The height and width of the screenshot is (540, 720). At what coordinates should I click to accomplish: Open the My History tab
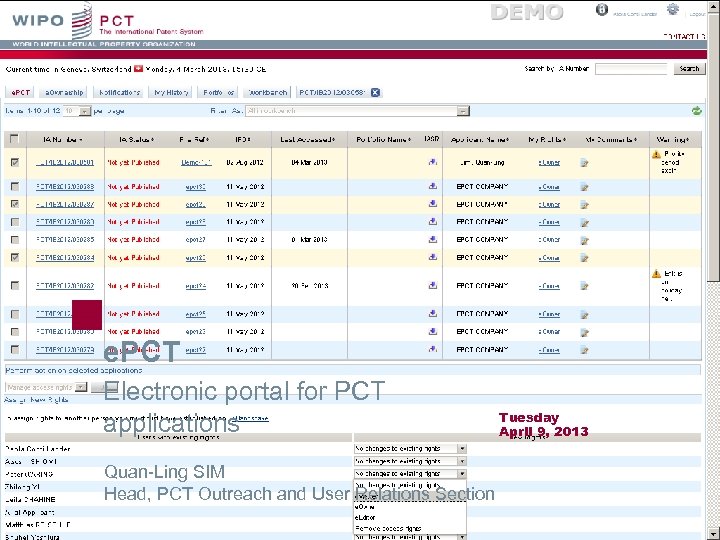tap(171, 92)
